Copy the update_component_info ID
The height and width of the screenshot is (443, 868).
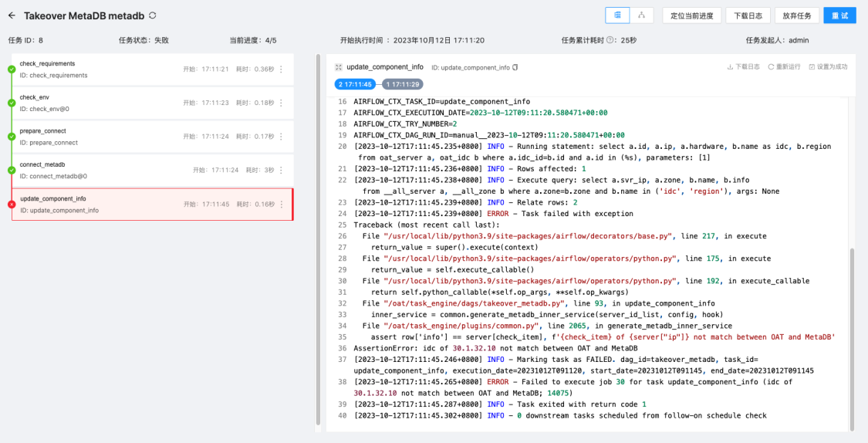pyautogui.click(x=515, y=67)
